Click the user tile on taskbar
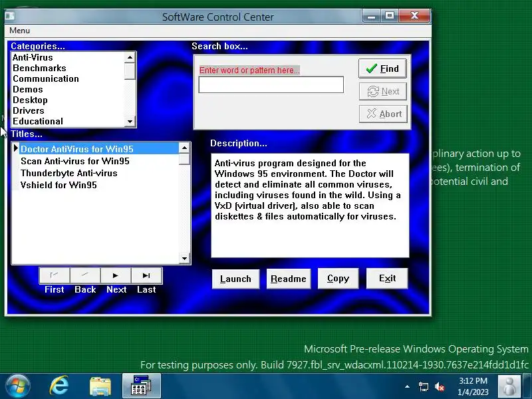This screenshot has width=532, height=399. [x=509, y=386]
